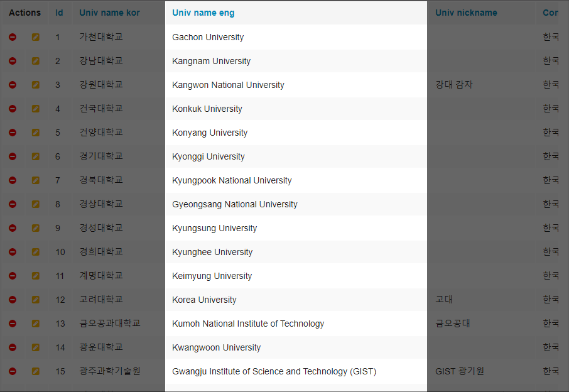569x392 pixels.
Task: Sort by Univ nickname header
Action: point(466,13)
